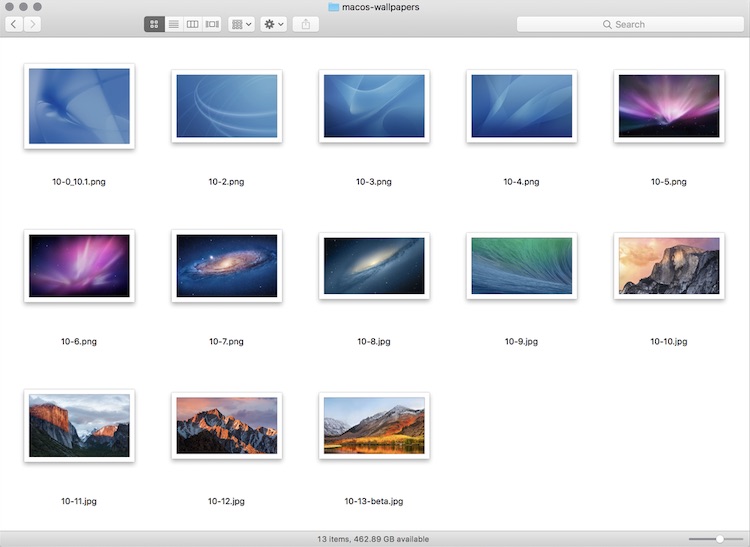Click the file name 10-3.png
750x547 pixels.
[374, 182]
